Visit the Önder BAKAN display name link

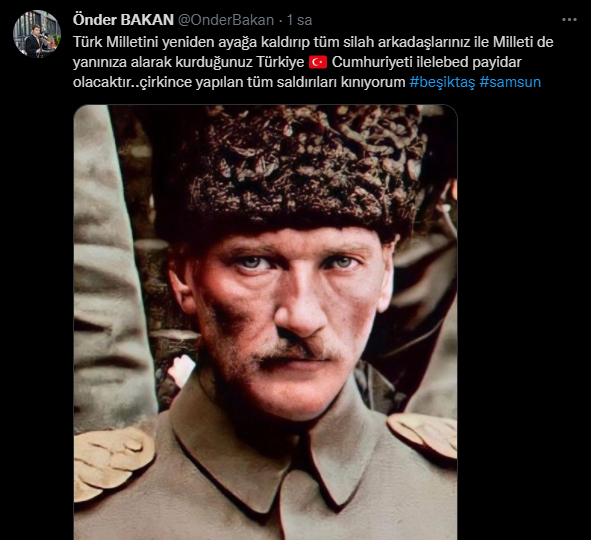123,20
